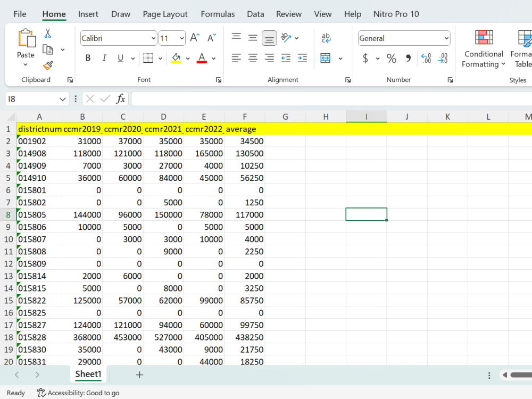Add a new sheet with plus button
The image size is (532, 399).
pyautogui.click(x=139, y=375)
